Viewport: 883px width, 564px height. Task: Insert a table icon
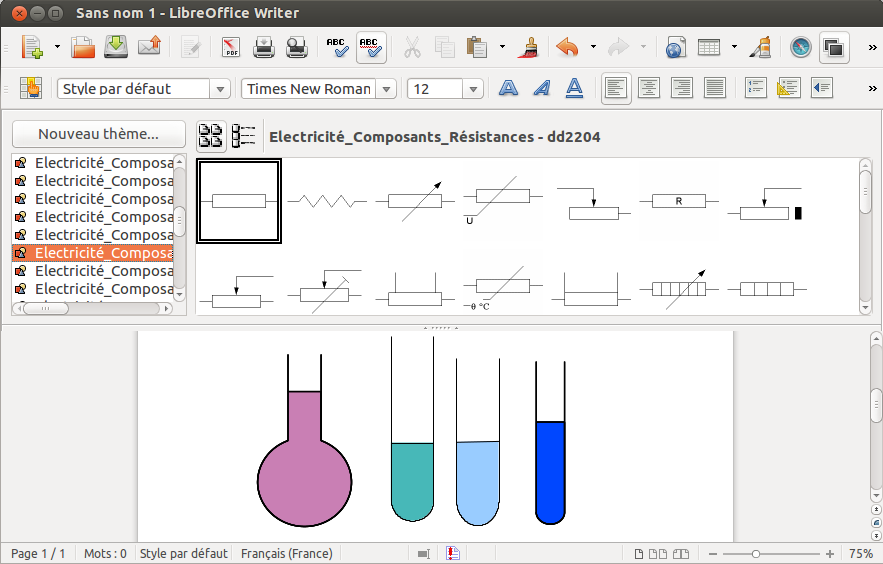[x=708, y=47]
